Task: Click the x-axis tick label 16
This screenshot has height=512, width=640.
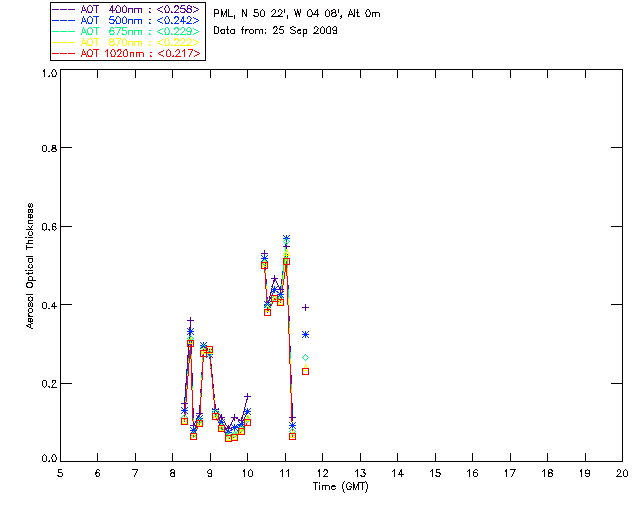Action: coord(472,473)
